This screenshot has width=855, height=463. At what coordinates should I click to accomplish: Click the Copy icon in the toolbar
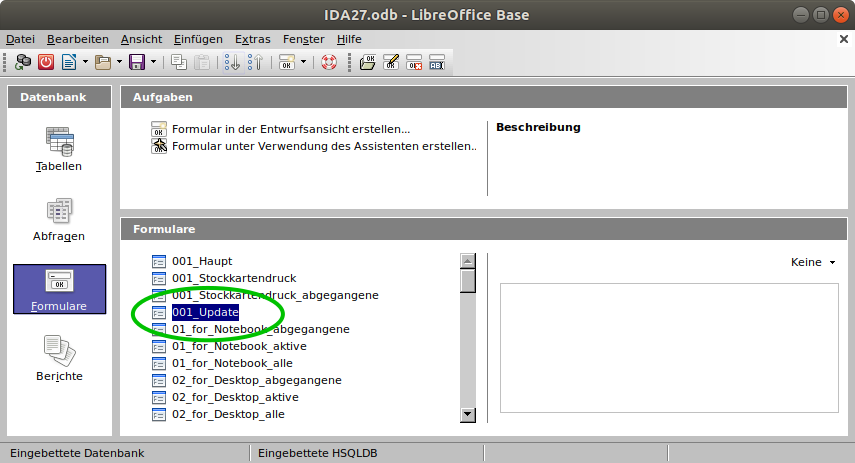click(x=179, y=62)
